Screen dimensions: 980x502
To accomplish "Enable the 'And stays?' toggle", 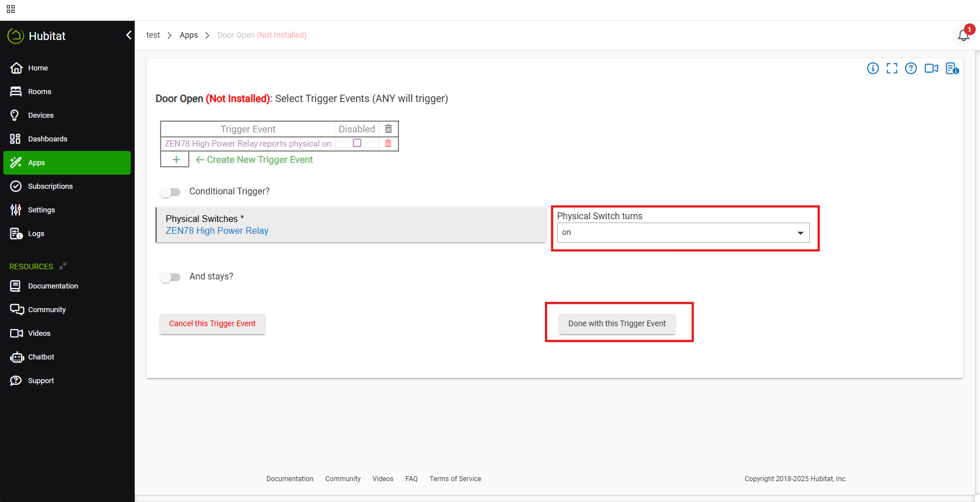I will [x=170, y=277].
